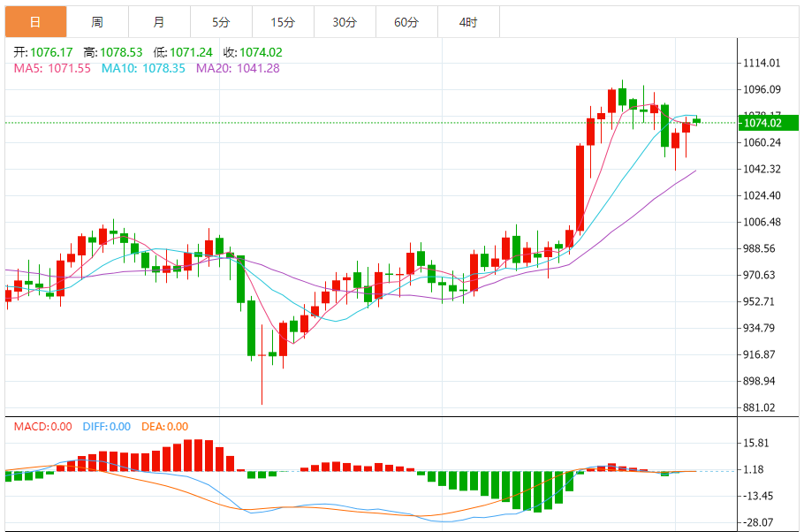Switch to the 周 weekly tab
This screenshot has width=804, height=532.
(97, 22)
